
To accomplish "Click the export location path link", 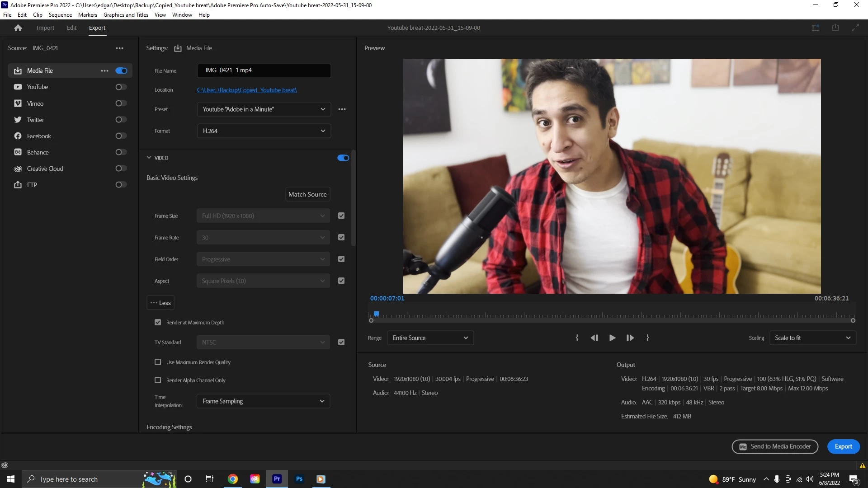I will 247,90.
